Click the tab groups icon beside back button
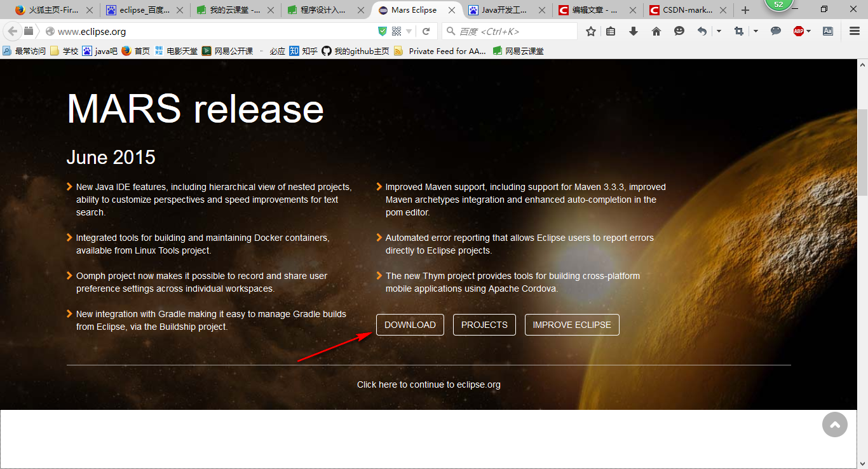Viewport: 868px width, 469px height. 29,31
